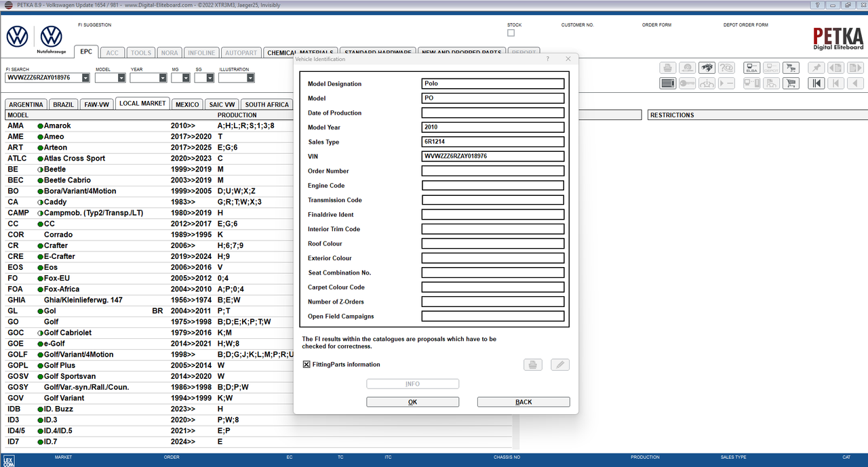Click the next document page icon
This screenshot has height=467, width=868.
855,68
